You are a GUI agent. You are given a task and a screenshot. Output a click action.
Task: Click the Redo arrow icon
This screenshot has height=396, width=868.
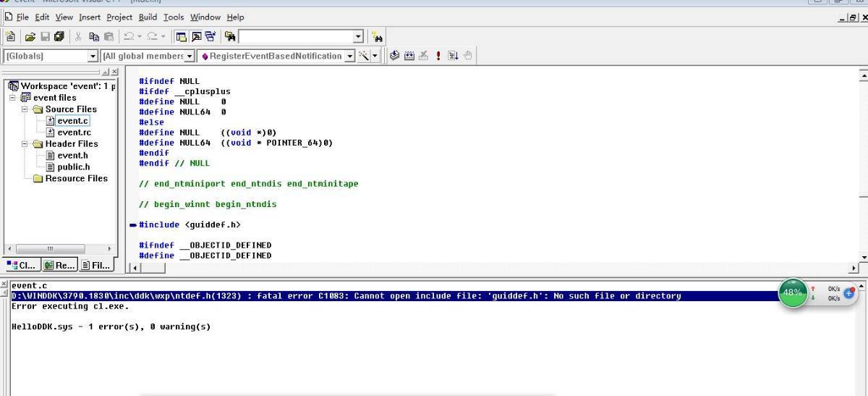tap(152, 36)
